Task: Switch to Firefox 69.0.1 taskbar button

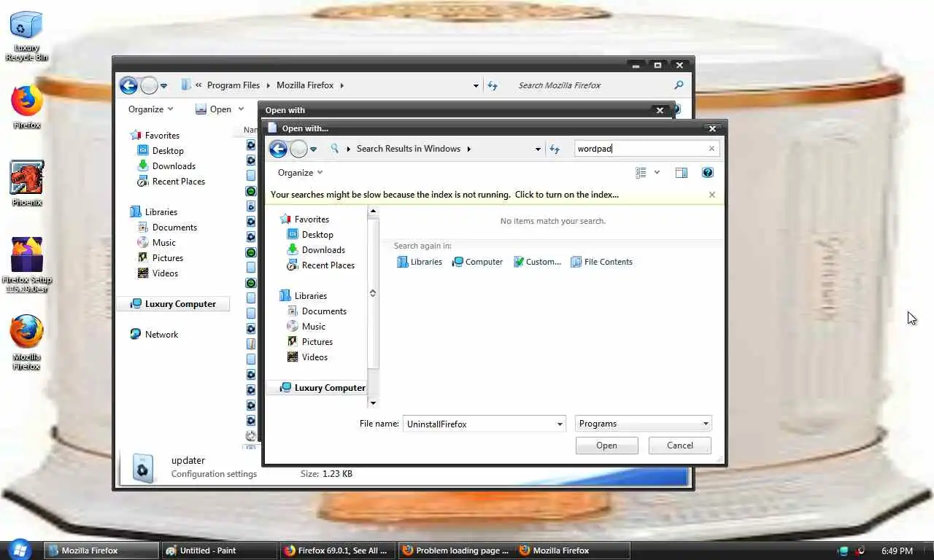Action: (x=337, y=551)
